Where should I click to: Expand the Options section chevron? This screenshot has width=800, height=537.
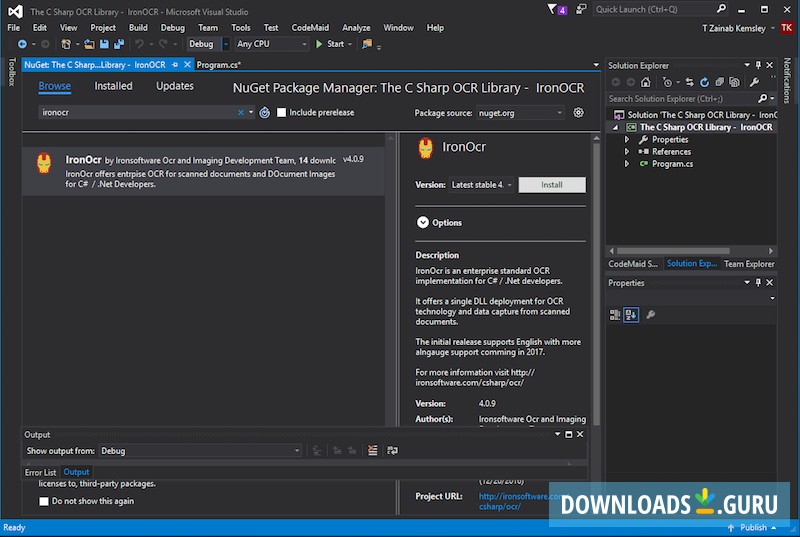(x=422, y=222)
